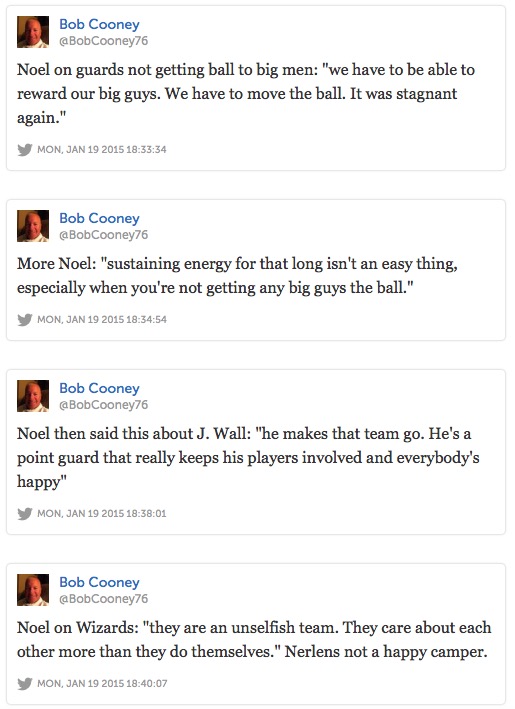The image size is (515, 709).
Task: Open avatar photo on the Wizards tweet
Action: coord(33,590)
